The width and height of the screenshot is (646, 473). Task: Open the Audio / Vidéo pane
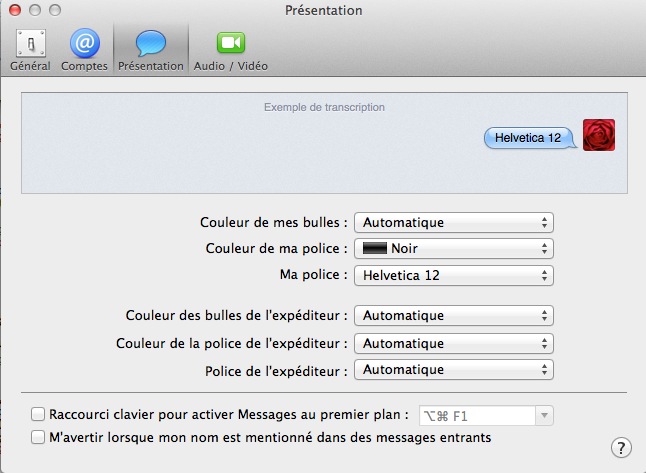pos(231,49)
